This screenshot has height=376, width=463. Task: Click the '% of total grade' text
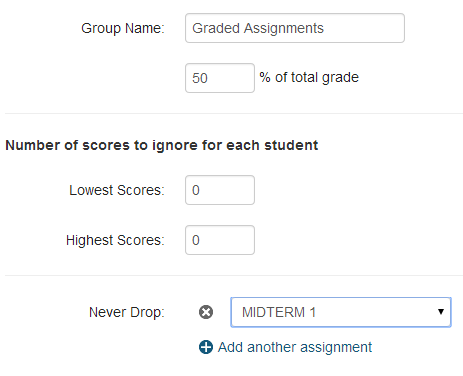tap(309, 77)
